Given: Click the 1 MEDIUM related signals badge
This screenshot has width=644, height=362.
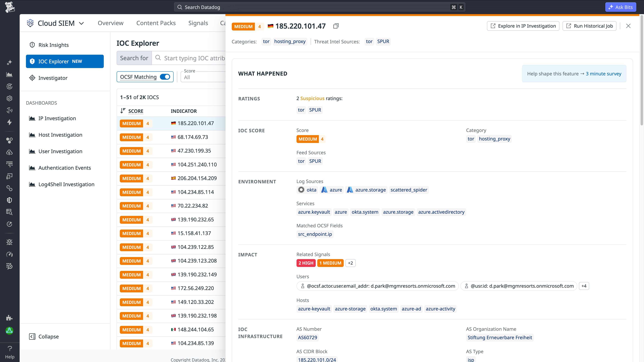Looking at the screenshot, I should coord(330,263).
